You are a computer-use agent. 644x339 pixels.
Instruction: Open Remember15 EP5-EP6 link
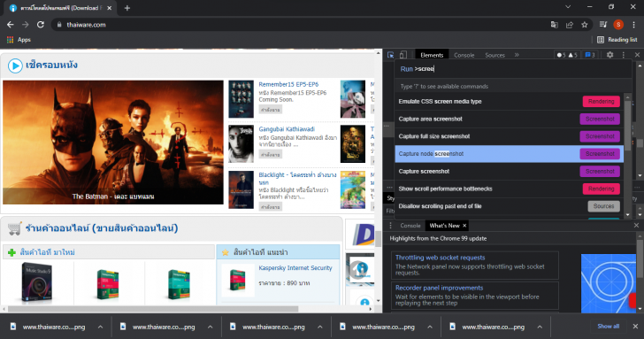pyautogui.click(x=288, y=84)
